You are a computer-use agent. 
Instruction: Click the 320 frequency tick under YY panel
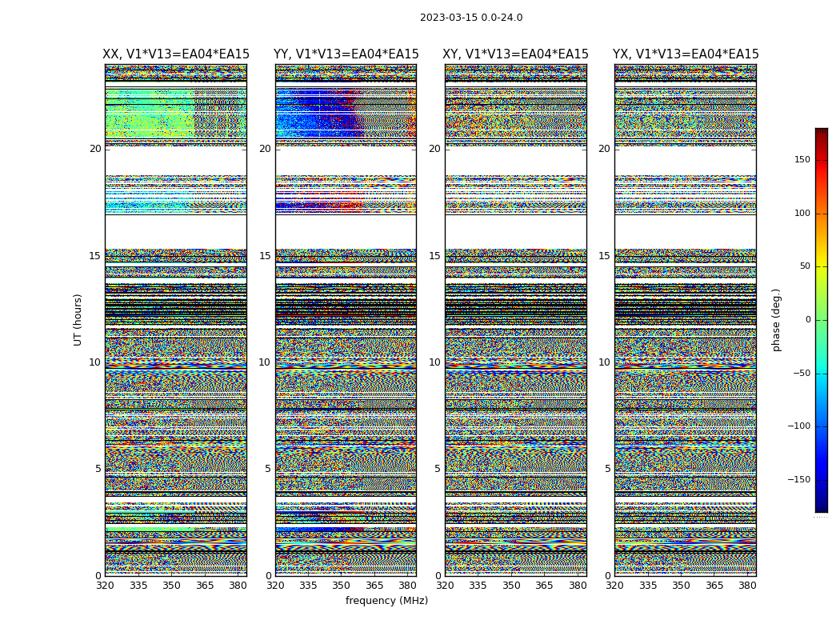(x=275, y=586)
